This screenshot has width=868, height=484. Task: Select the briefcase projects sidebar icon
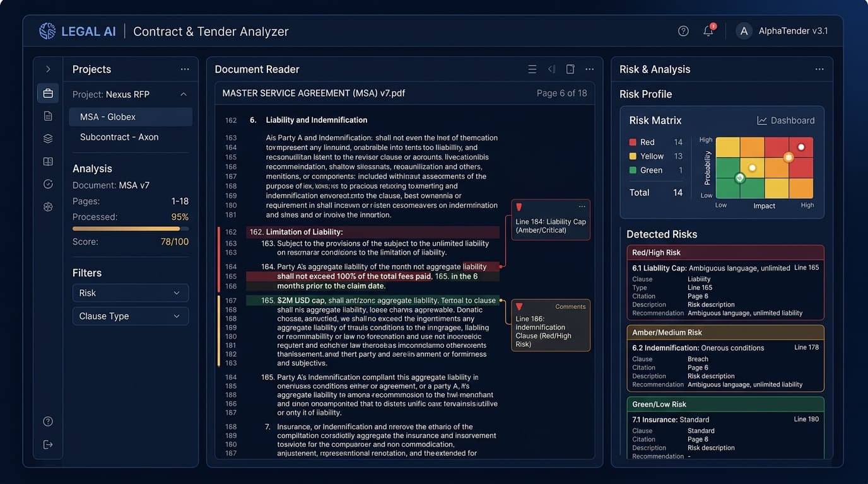48,93
